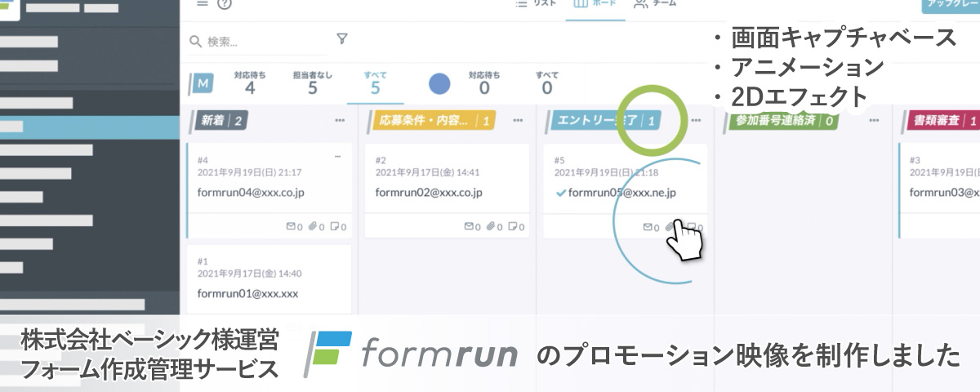Click the blue M member avatar
This screenshot has height=392, width=980.
(201, 83)
